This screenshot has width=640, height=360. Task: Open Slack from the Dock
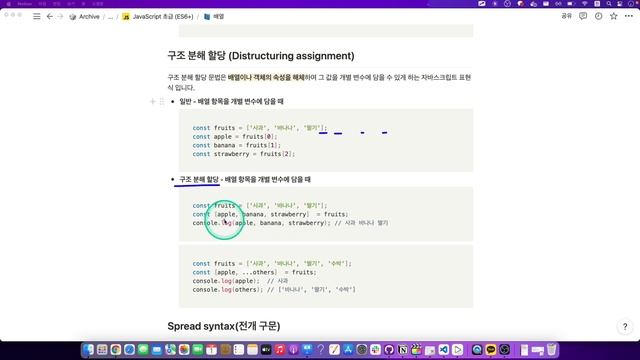(x=376, y=350)
